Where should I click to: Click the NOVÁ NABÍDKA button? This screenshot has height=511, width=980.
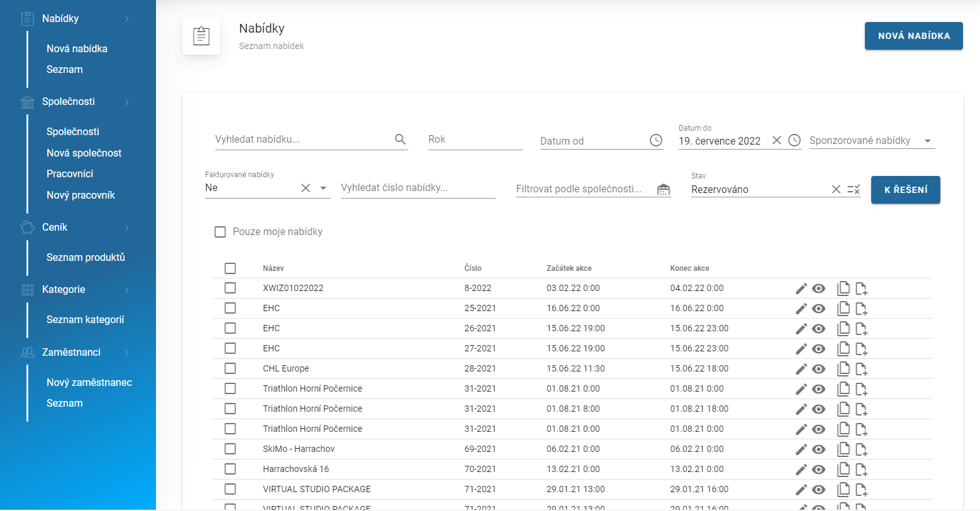click(x=913, y=36)
